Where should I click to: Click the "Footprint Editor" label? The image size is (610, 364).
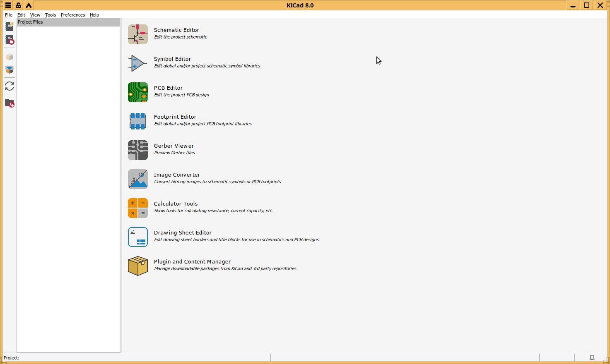tap(175, 117)
